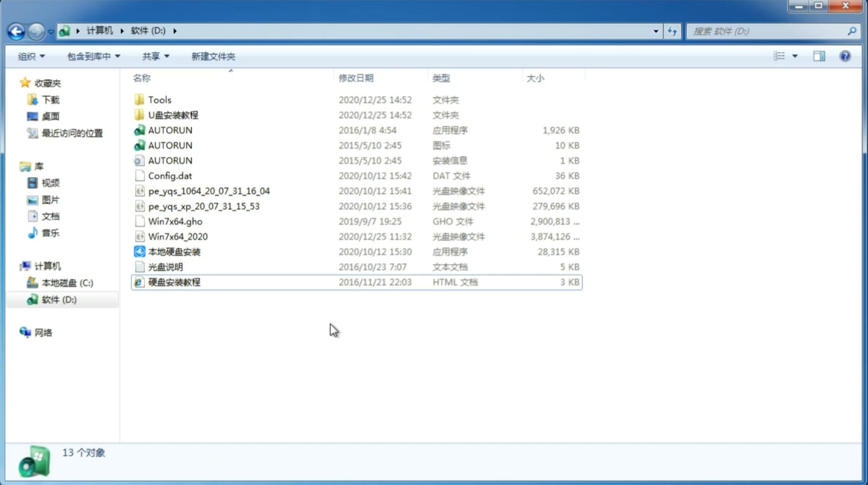
Task: Open Win7x64.gho backup file
Action: (176, 221)
